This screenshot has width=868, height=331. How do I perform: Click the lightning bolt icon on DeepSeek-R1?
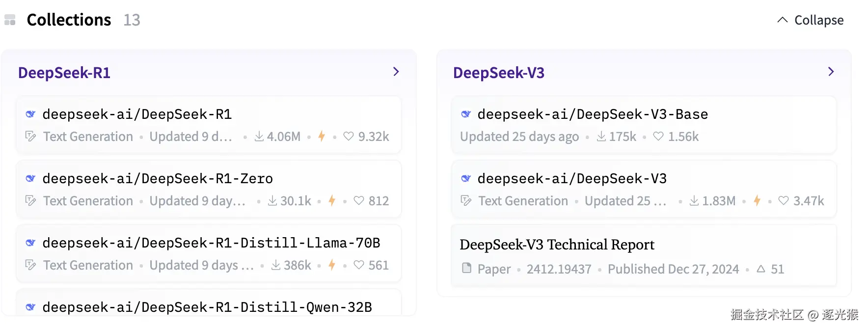pos(322,136)
